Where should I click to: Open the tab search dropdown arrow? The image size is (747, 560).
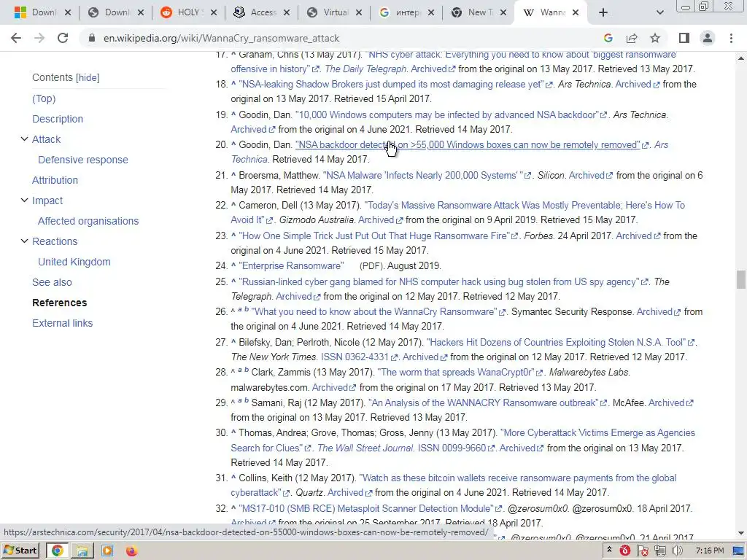[659, 13]
